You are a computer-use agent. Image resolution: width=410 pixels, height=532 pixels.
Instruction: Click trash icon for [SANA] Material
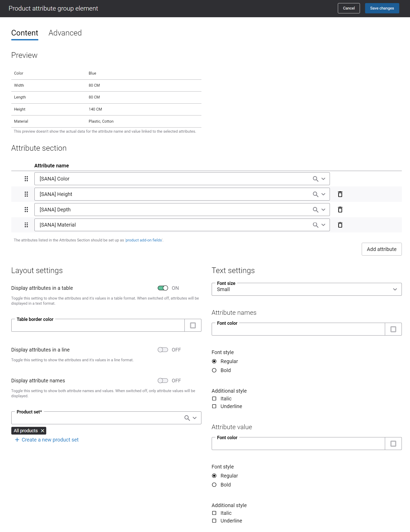pyautogui.click(x=340, y=225)
